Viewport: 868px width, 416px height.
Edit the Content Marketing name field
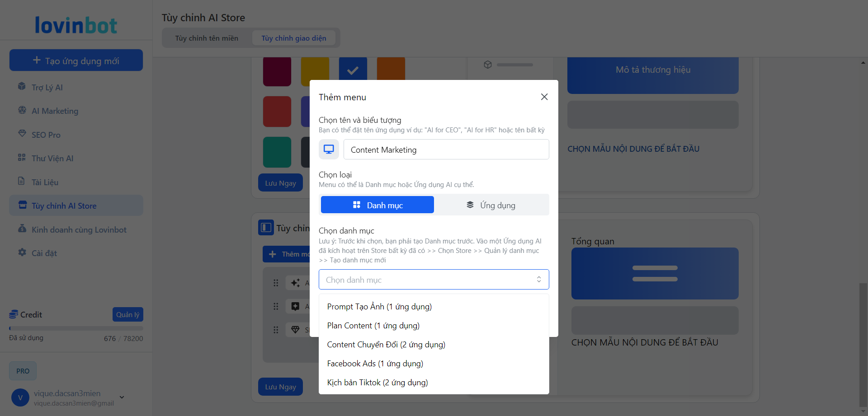click(x=446, y=150)
